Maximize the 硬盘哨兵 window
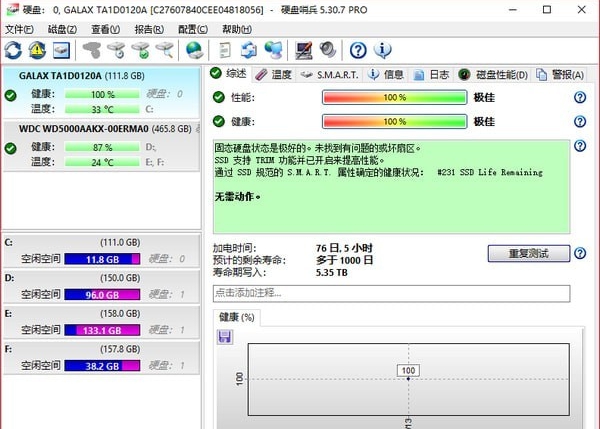This screenshot has width=600, height=429. tap(547, 10)
